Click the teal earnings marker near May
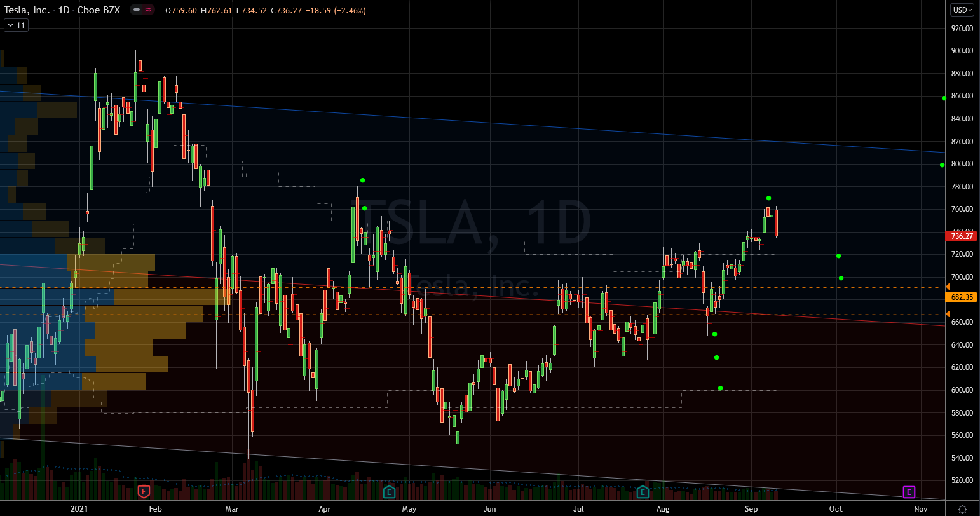 (x=389, y=492)
